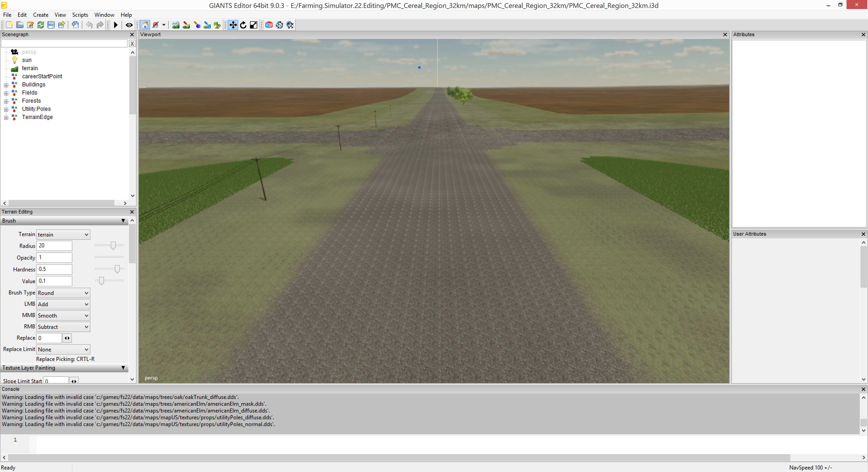868x472 pixels.
Task: Click the Replace value arrows button
Action: [x=67, y=338]
